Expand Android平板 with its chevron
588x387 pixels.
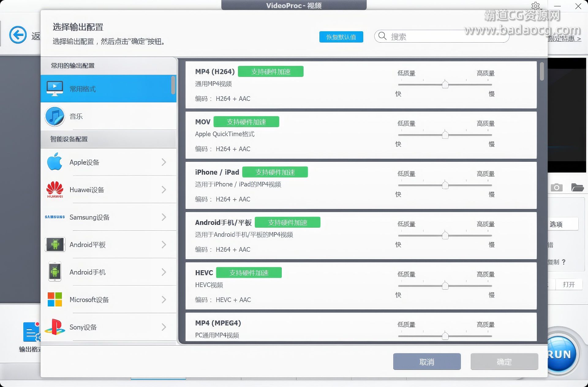coord(164,245)
